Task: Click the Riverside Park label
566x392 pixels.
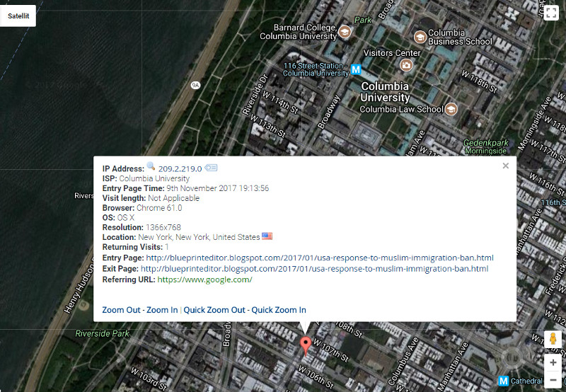Action: 102,333
